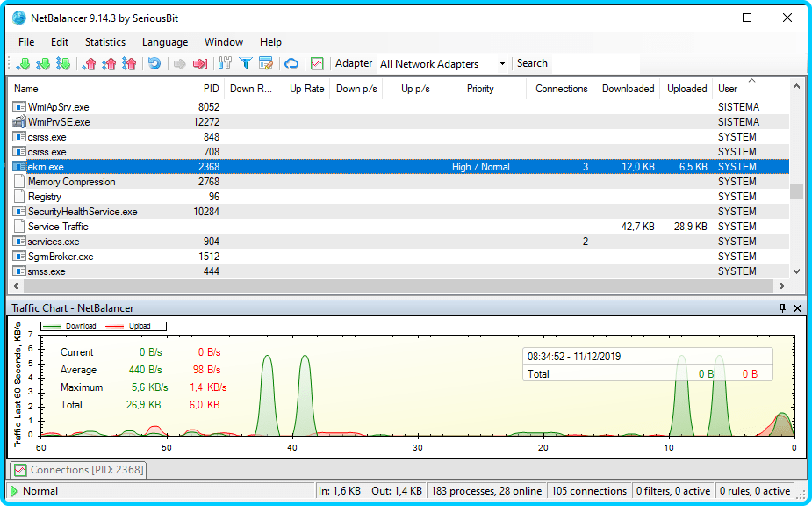Image resolution: width=812 pixels, height=506 pixels.
Task: Set normal download priority with the two-dot green arrow
Action: (43, 63)
